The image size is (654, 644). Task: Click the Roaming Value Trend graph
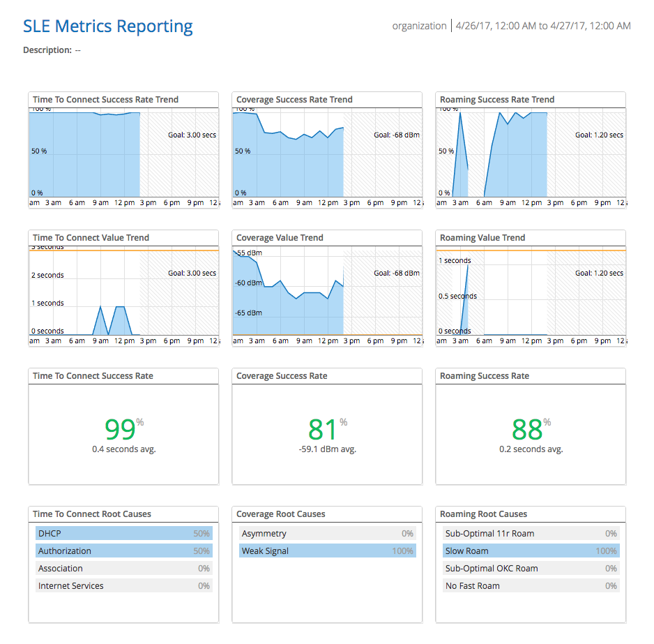[x=531, y=290]
